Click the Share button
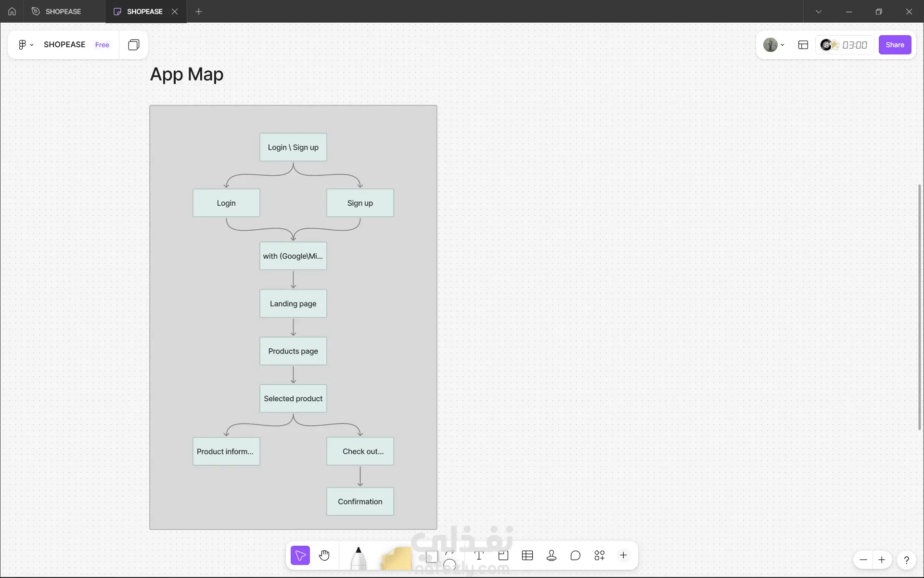Image resolution: width=924 pixels, height=578 pixels. pos(895,45)
